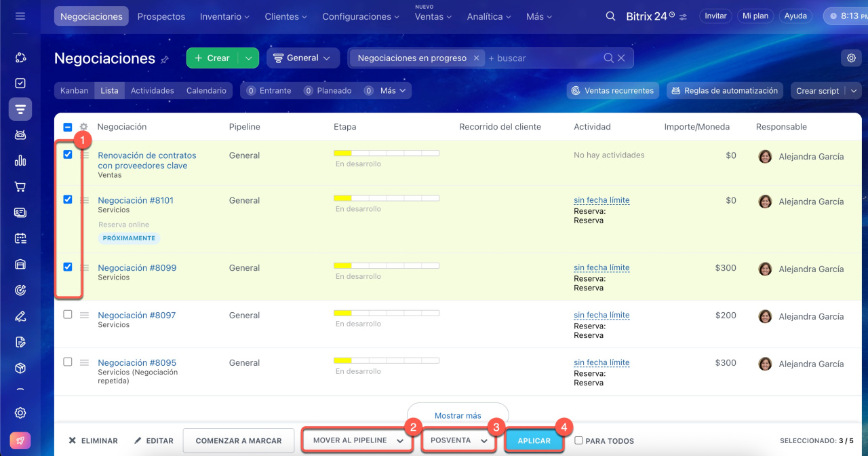Open the CRM funnel icon in sidebar
The width and height of the screenshot is (868, 456).
tap(20, 109)
